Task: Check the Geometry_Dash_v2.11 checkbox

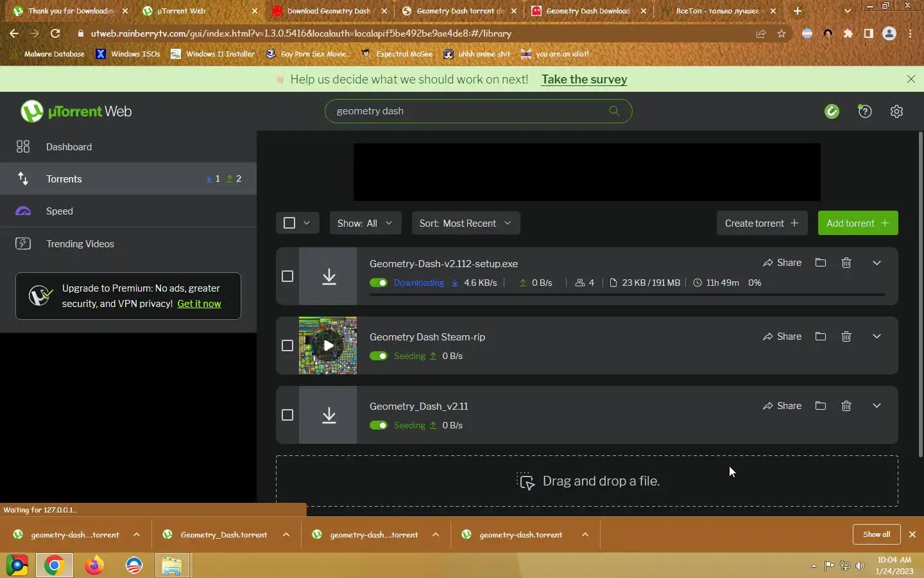Action: [x=287, y=415]
